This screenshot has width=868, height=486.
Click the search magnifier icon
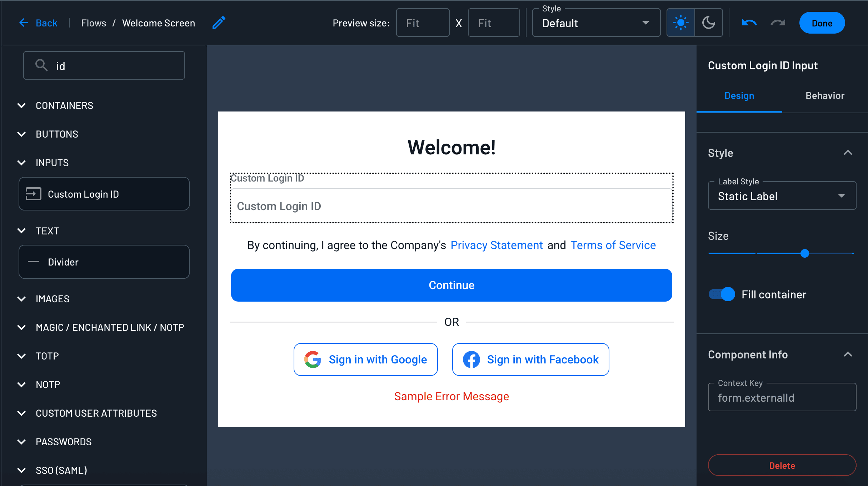point(41,65)
